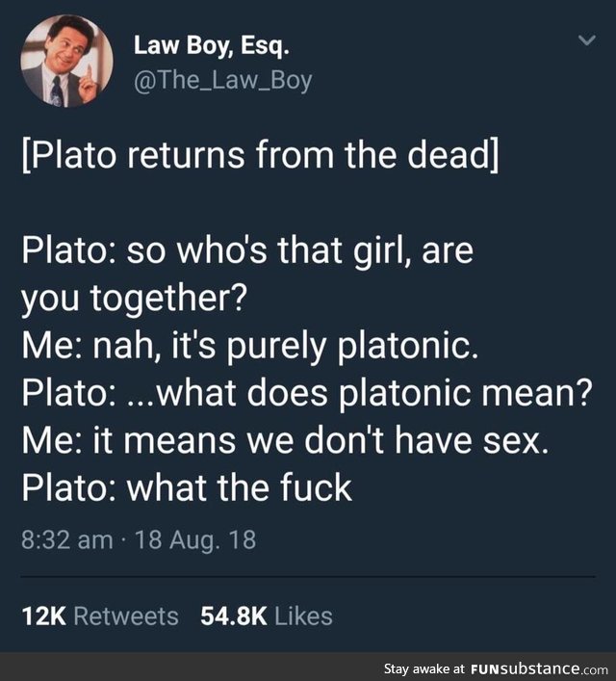Select the 'nah, it's purely platonic' line

coord(250,346)
